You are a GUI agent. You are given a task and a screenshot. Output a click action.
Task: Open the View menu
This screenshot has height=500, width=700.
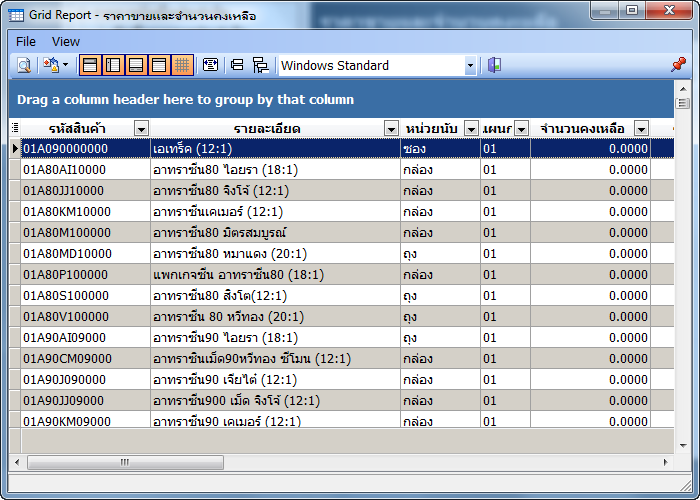coord(66,41)
